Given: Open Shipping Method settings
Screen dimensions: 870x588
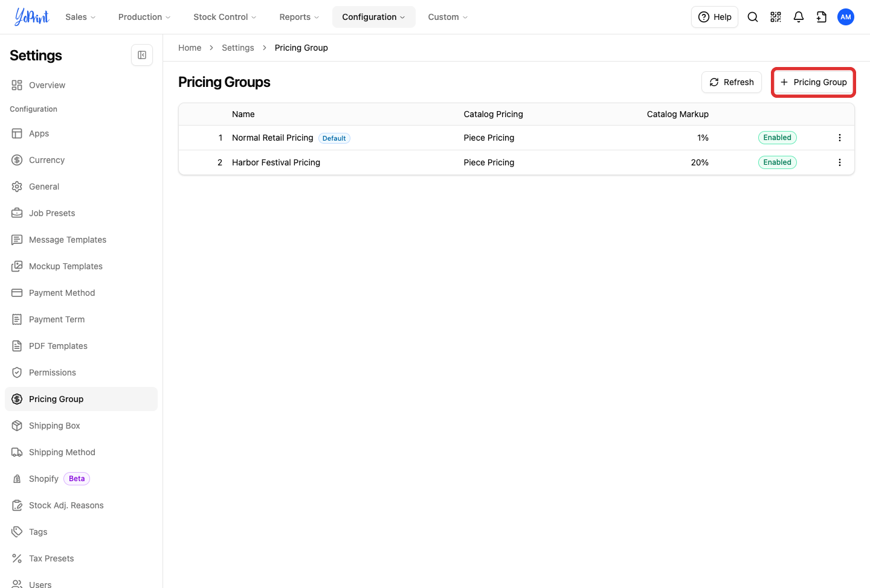Looking at the screenshot, I should pos(81,452).
